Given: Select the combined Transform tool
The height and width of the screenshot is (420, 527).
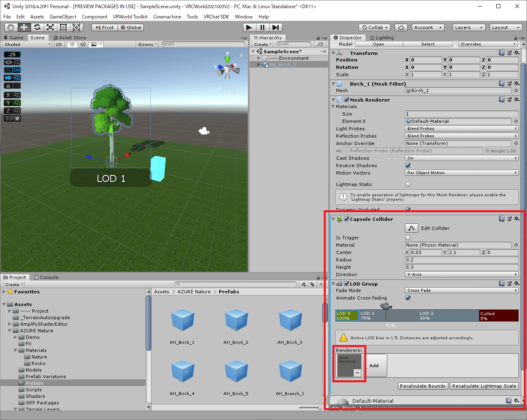Looking at the screenshot, I should coord(77,27).
